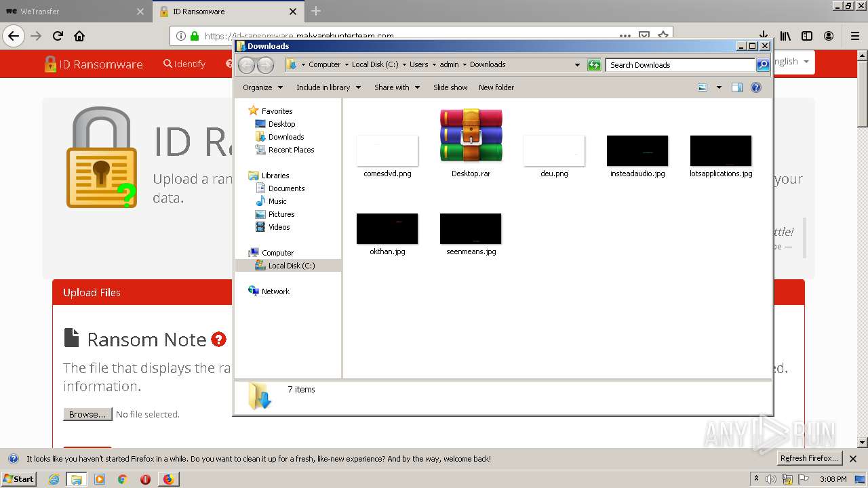
Task: Click the Search Downloads magnifier icon
Action: [x=763, y=65]
